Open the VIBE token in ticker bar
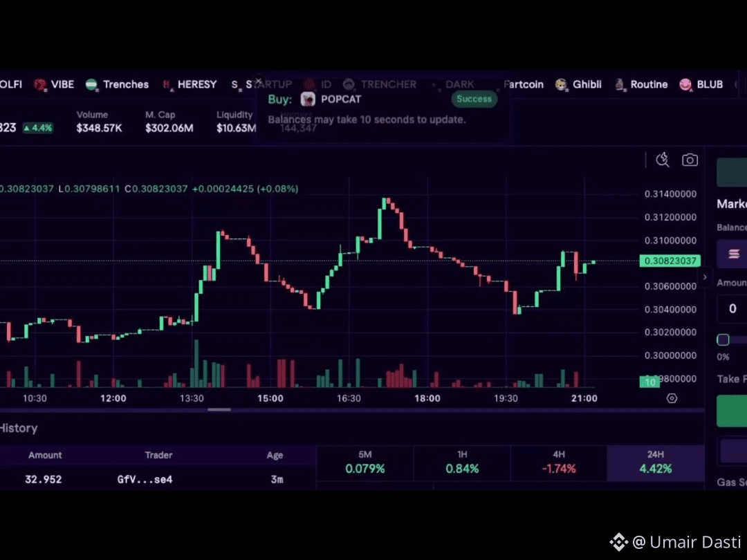 click(54, 85)
